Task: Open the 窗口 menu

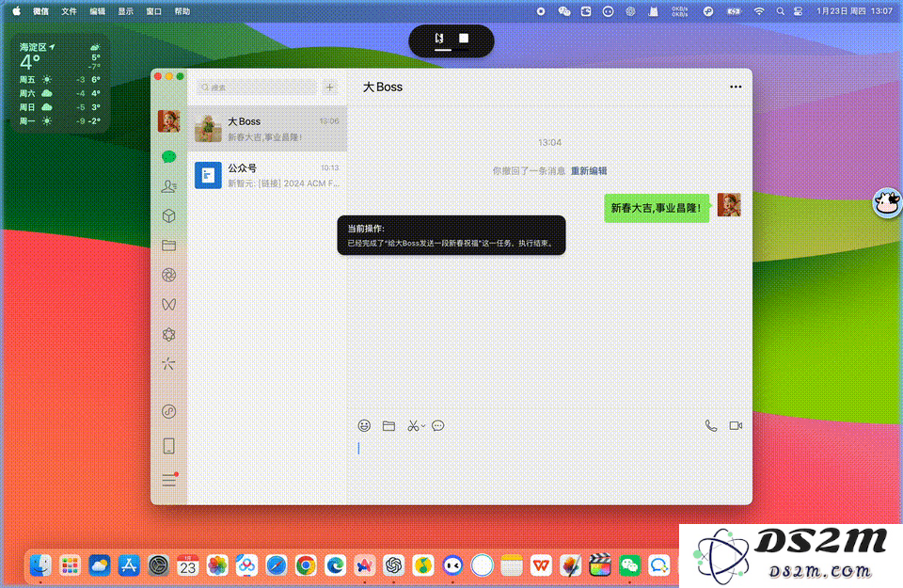Action: point(153,11)
